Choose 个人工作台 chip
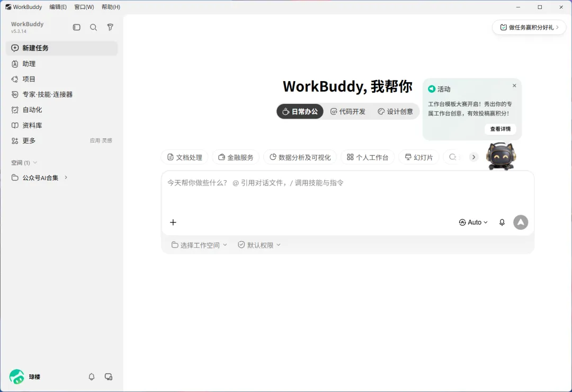572x392 pixels. tap(368, 157)
